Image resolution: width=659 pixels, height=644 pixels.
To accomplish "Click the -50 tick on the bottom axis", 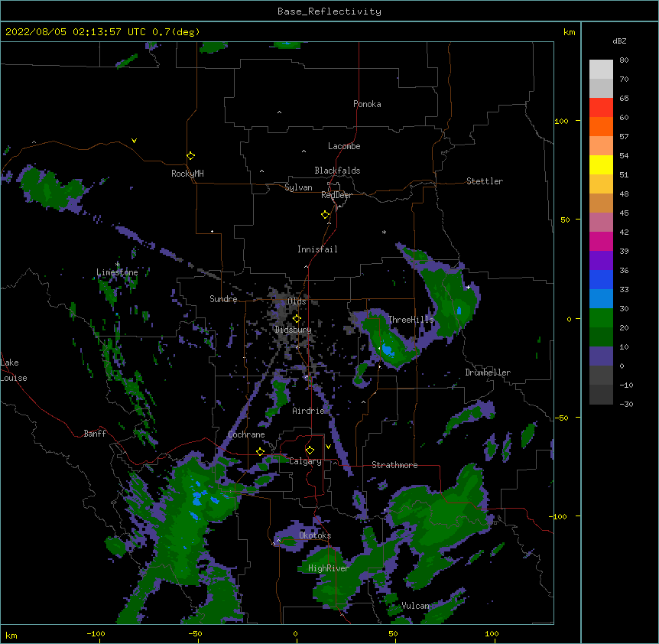I will pyautogui.click(x=195, y=633).
